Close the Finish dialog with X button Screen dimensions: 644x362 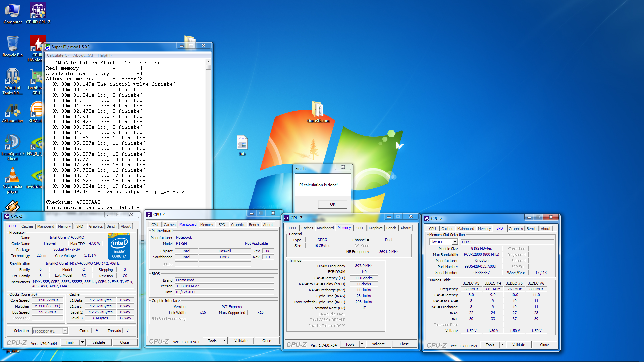click(x=343, y=167)
